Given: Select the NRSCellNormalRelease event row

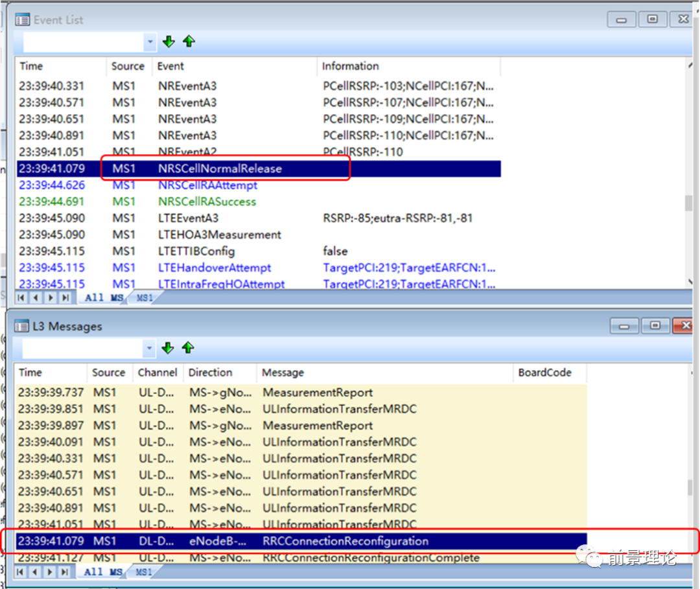Looking at the screenshot, I should [x=259, y=168].
